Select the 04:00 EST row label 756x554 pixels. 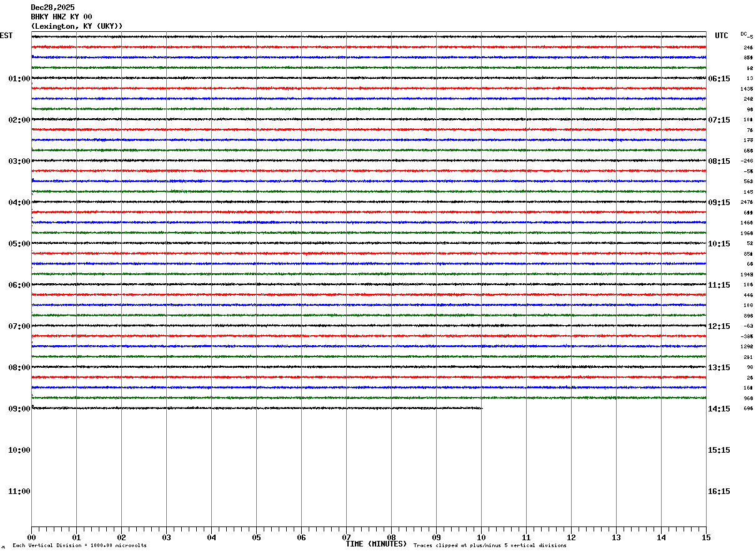(19, 203)
